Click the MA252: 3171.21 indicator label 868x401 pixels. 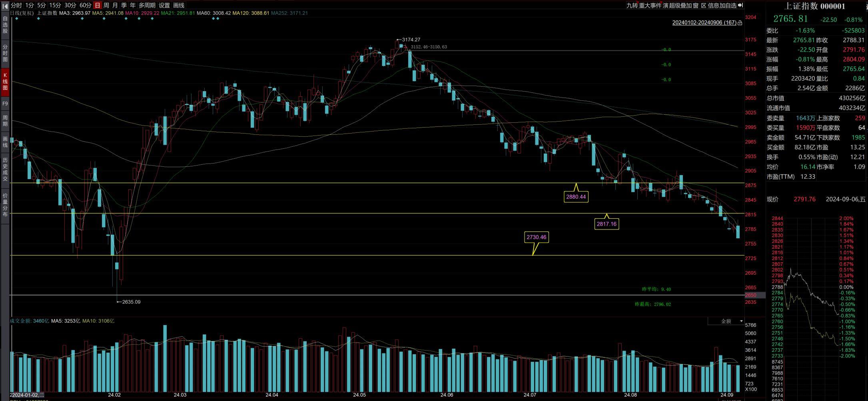point(289,13)
